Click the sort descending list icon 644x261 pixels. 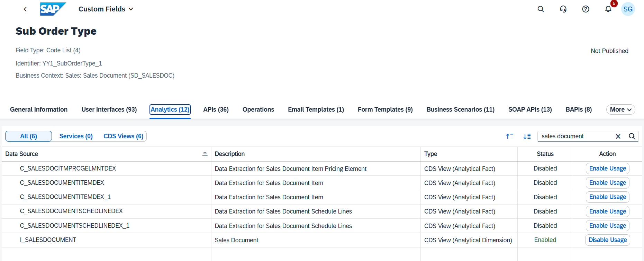tap(527, 136)
